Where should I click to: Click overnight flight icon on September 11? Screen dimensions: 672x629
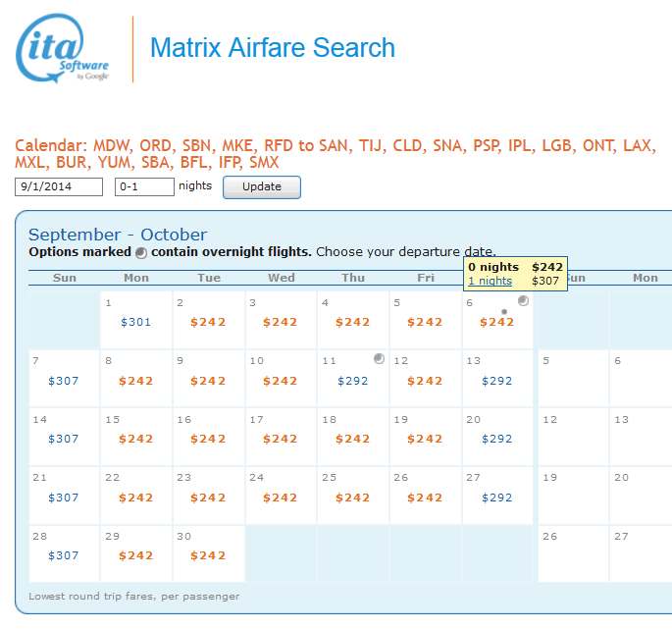click(379, 359)
